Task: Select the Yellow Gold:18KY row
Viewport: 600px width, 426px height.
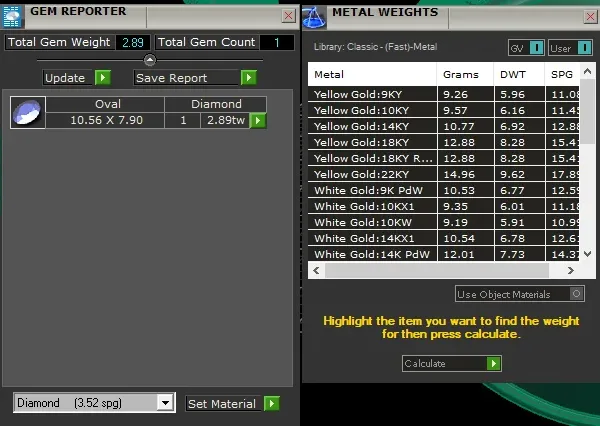Action: coord(443,142)
